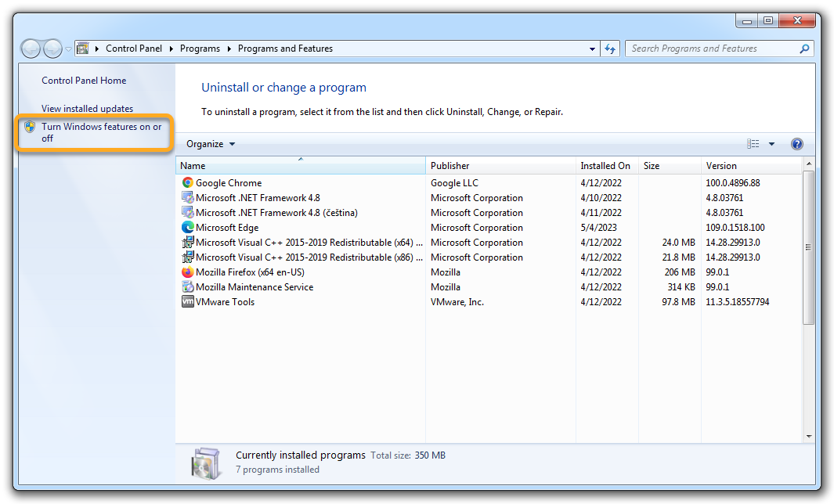Viewport: 834px width, 504px height.
Task: Click the Search Programs and Features field
Action: click(x=711, y=49)
